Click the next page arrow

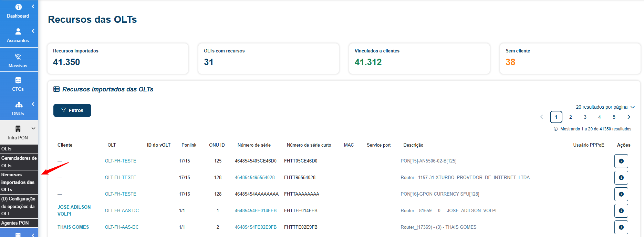(629, 117)
